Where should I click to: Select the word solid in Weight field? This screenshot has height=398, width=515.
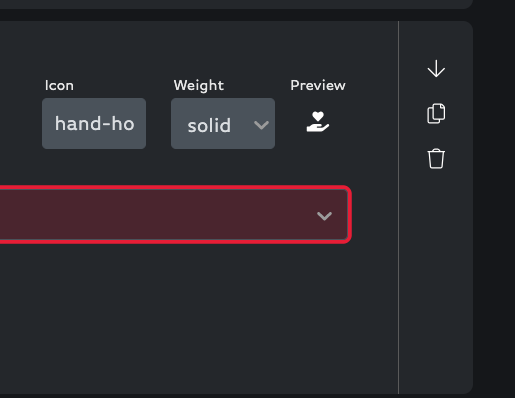[x=209, y=126]
